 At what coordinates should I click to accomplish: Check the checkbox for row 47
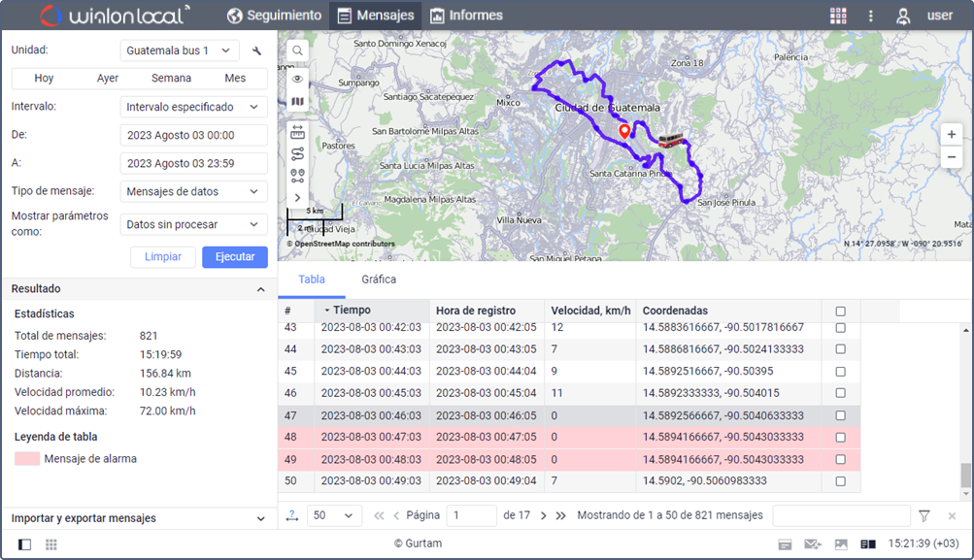click(x=841, y=415)
